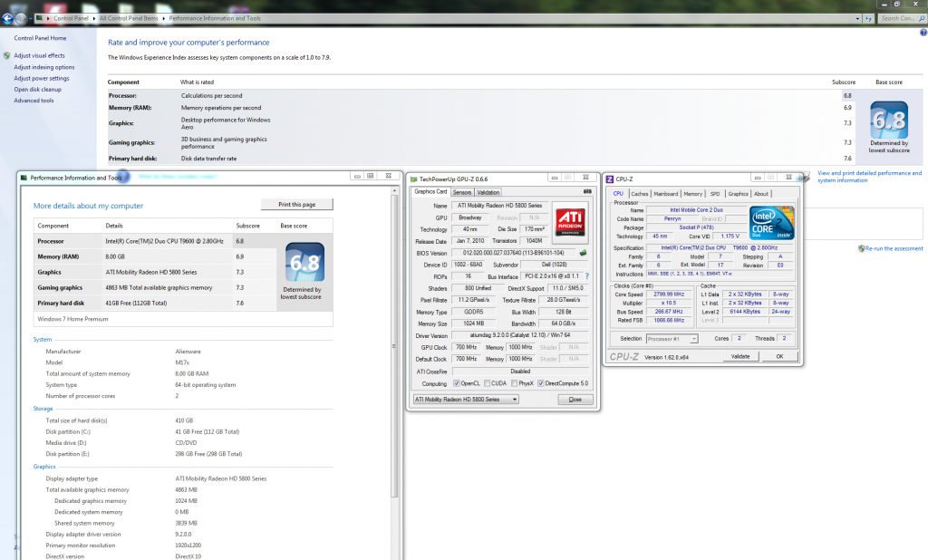This screenshot has width=928, height=560.
Task: Click the Control Panel help icon
Action: 923,33
